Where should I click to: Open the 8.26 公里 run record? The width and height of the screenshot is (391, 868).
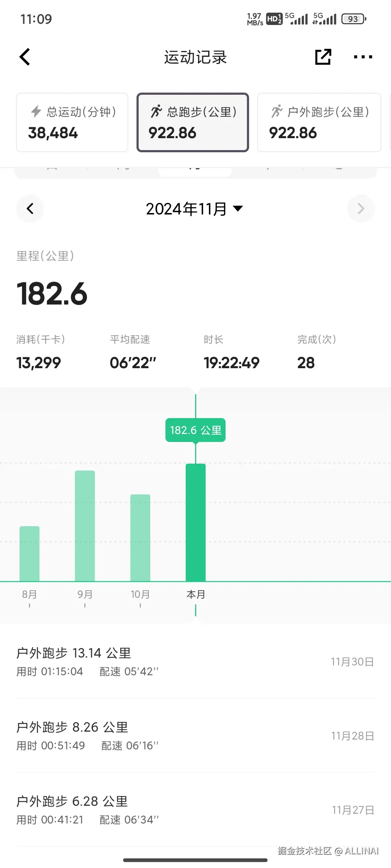point(195,736)
